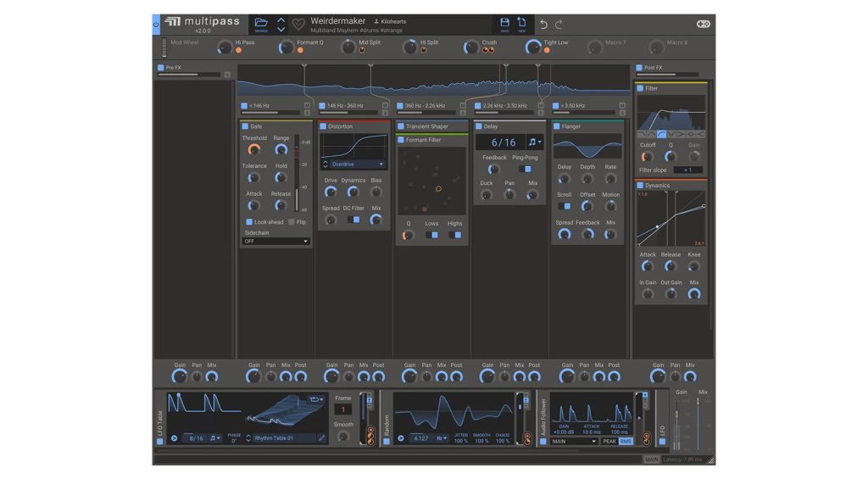Open the LFO Table loop mode dropdown
Screen dimensions: 868x479
(317, 399)
